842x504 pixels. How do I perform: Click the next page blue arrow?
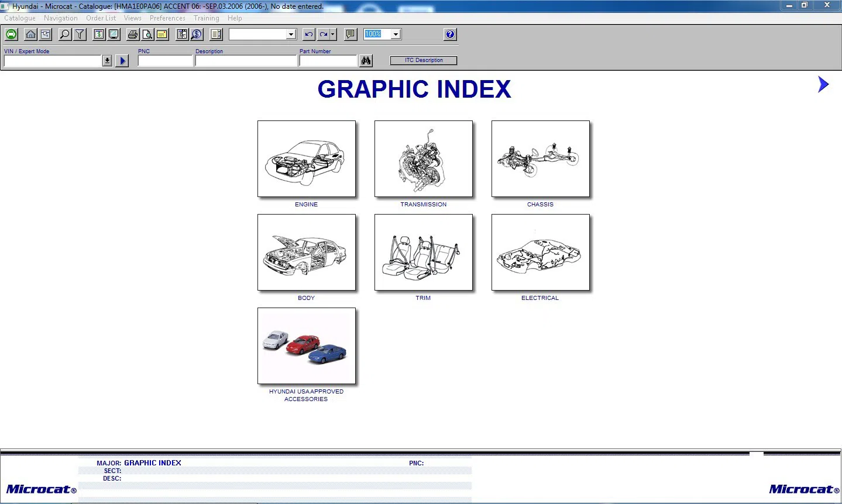coord(823,85)
